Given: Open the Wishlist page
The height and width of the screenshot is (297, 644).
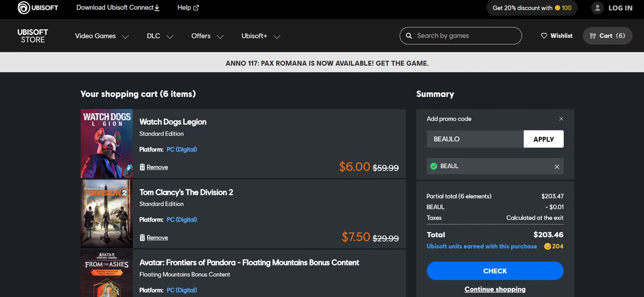Looking at the screenshot, I should pyautogui.click(x=557, y=36).
